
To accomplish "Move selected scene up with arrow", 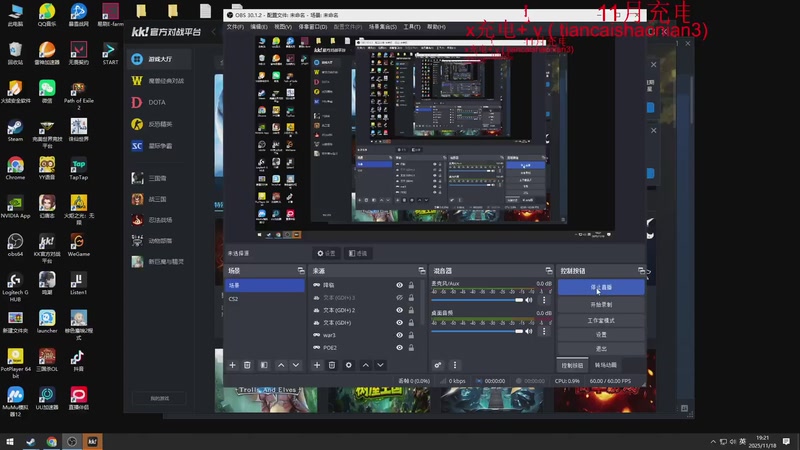I will pyautogui.click(x=281, y=365).
